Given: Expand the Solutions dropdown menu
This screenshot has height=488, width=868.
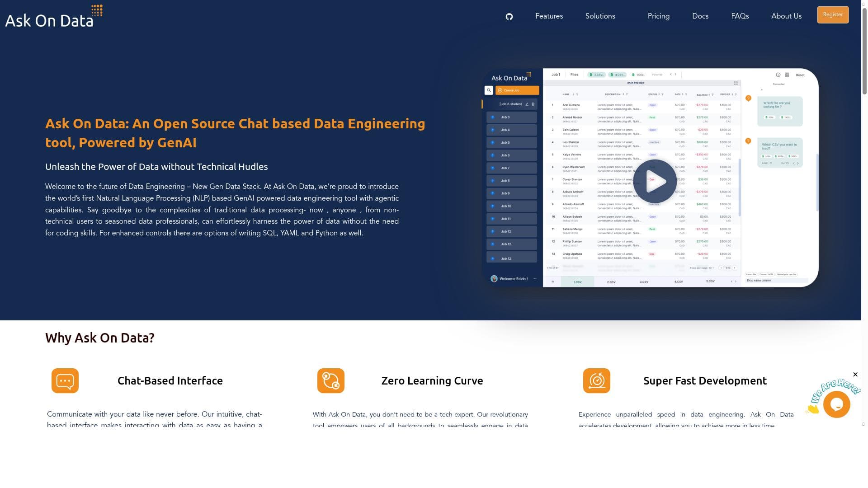Looking at the screenshot, I should (600, 16).
